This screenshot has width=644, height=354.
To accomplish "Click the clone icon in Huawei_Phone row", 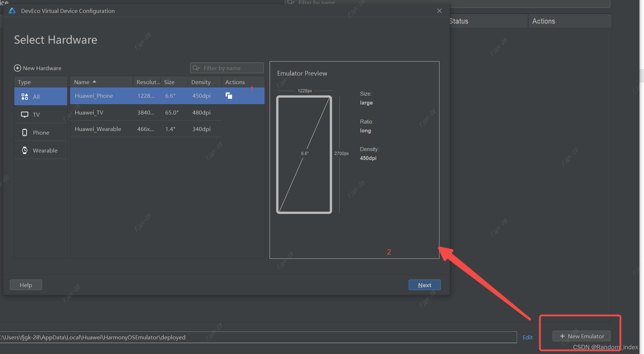I will click(229, 96).
